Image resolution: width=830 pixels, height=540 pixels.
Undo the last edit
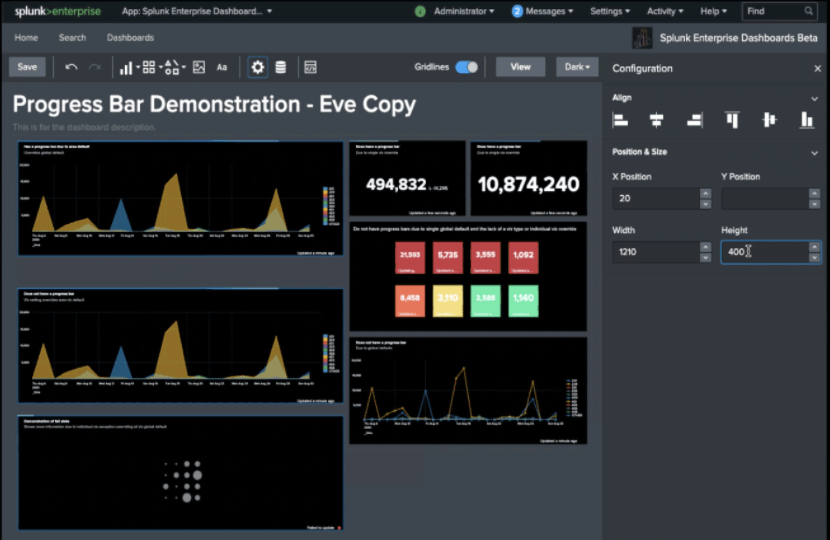[71, 67]
